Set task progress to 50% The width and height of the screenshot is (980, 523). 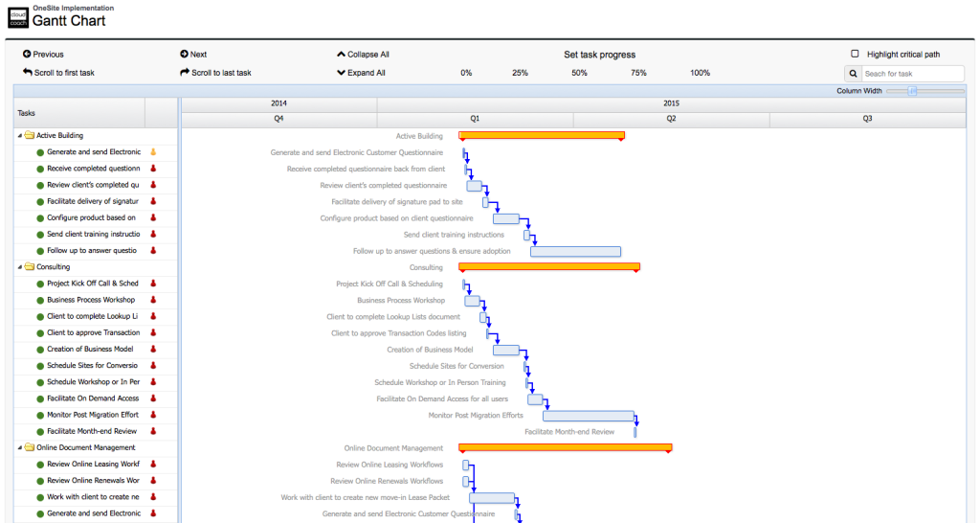point(579,73)
